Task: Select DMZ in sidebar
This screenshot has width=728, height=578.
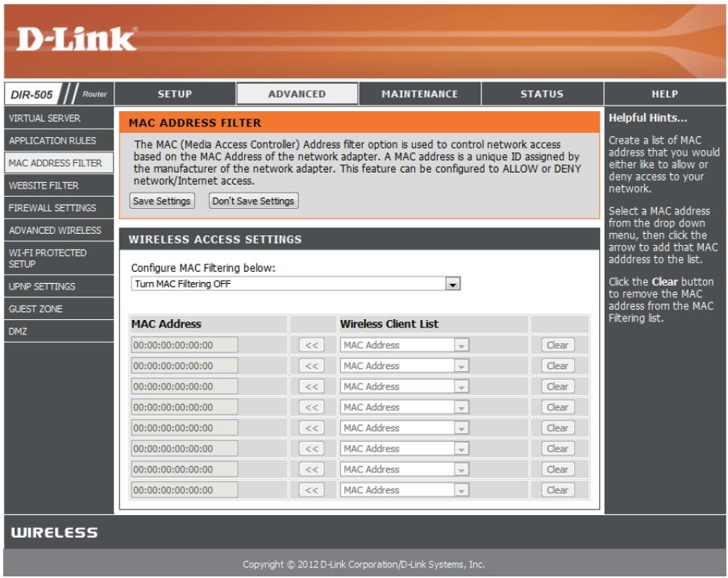Action: click(x=59, y=331)
